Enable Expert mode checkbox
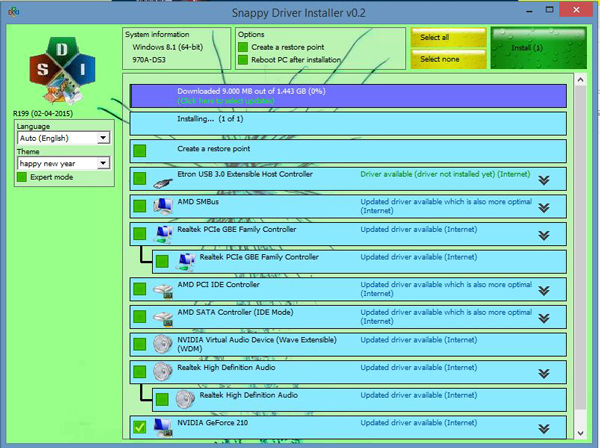Viewport: 600px width, 448px height. (22, 177)
